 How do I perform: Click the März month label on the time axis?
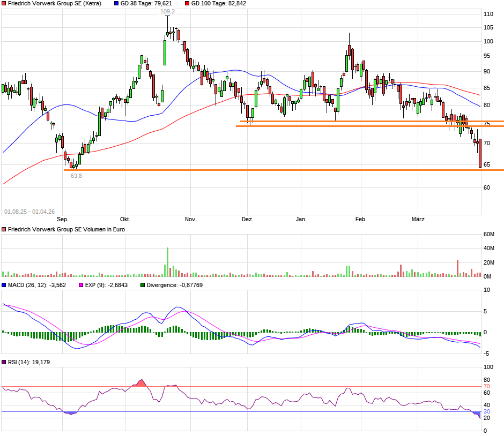pyautogui.click(x=418, y=220)
